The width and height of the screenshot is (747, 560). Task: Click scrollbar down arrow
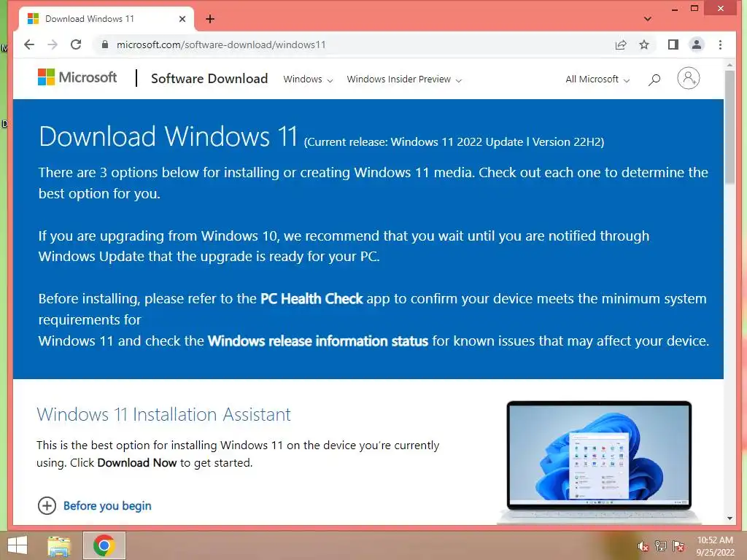(x=729, y=518)
